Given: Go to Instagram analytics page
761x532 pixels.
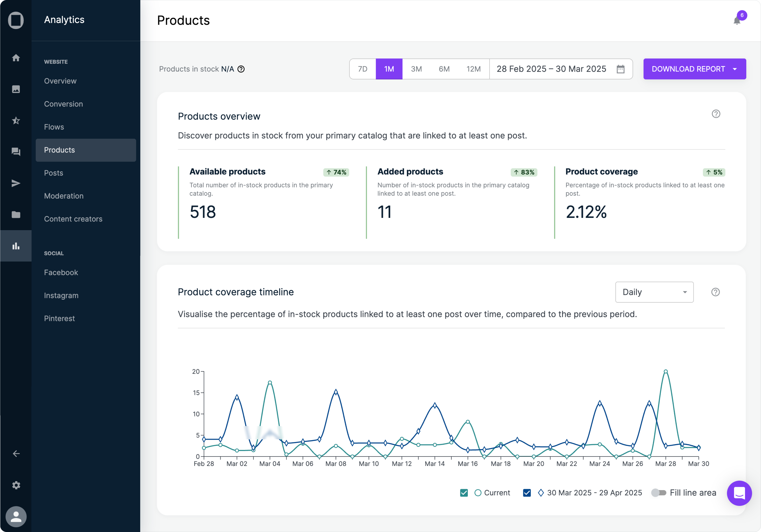Looking at the screenshot, I should coord(61,295).
